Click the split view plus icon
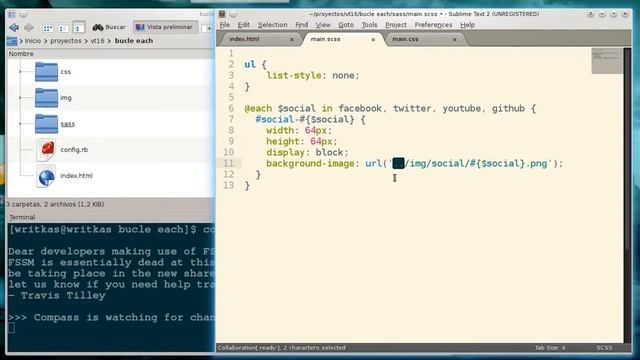The height and width of the screenshot is (360, 640). pos(209,28)
